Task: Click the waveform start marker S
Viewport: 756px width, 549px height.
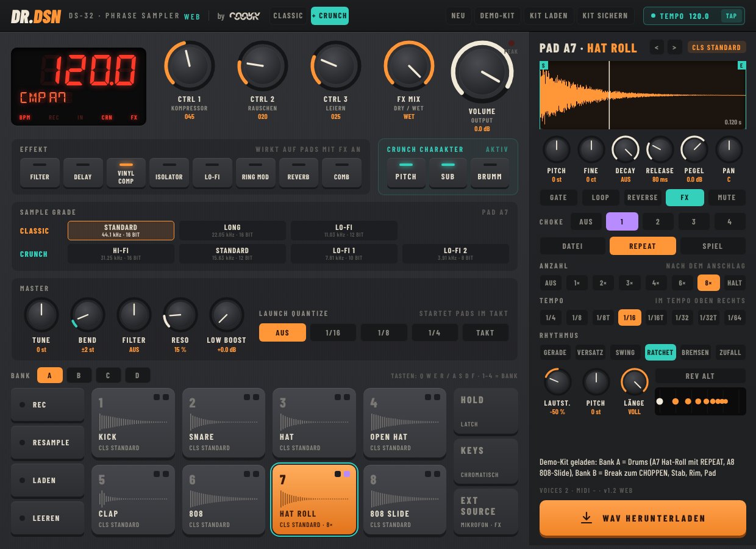Action: 543,65
